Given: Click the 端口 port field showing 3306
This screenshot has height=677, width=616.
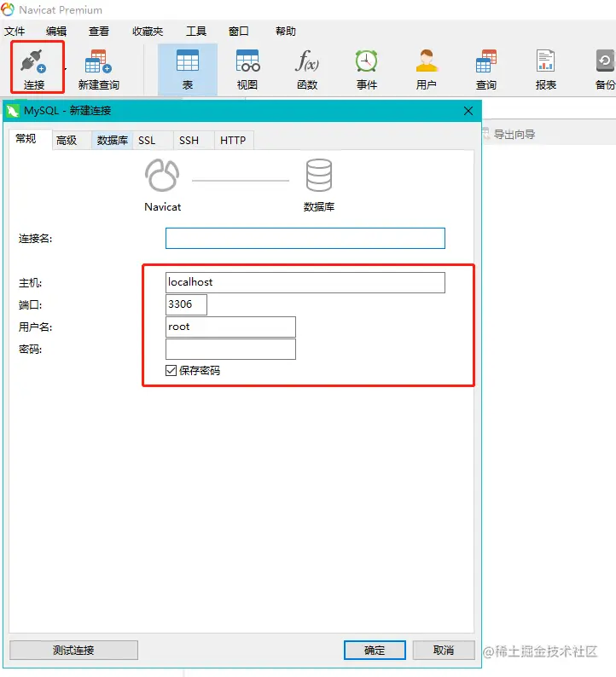Looking at the screenshot, I should pyautogui.click(x=186, y=304).
